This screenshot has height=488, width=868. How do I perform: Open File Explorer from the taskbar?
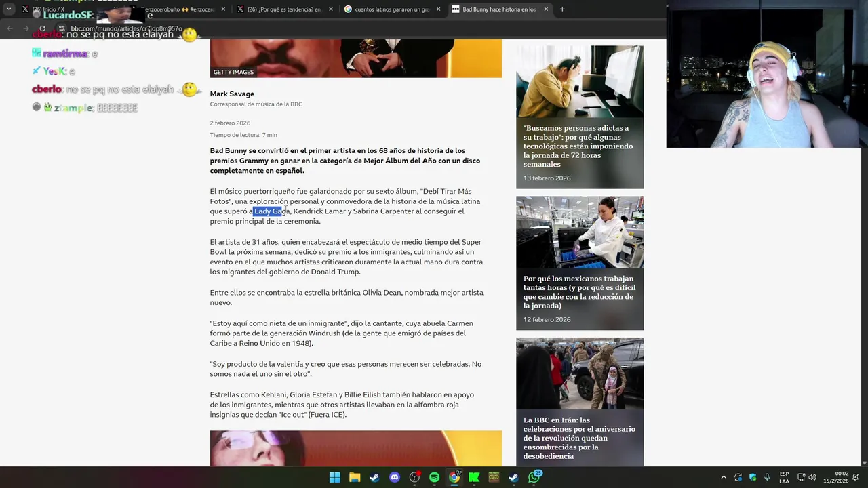click(355, 477)
